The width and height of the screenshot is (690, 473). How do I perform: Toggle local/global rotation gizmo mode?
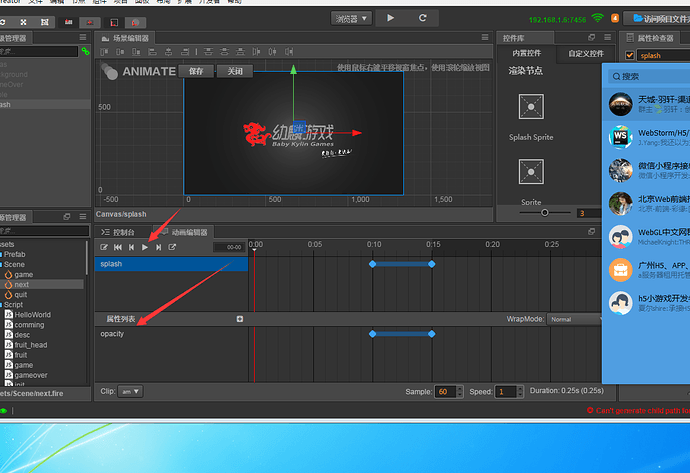(x=114, y=22)
